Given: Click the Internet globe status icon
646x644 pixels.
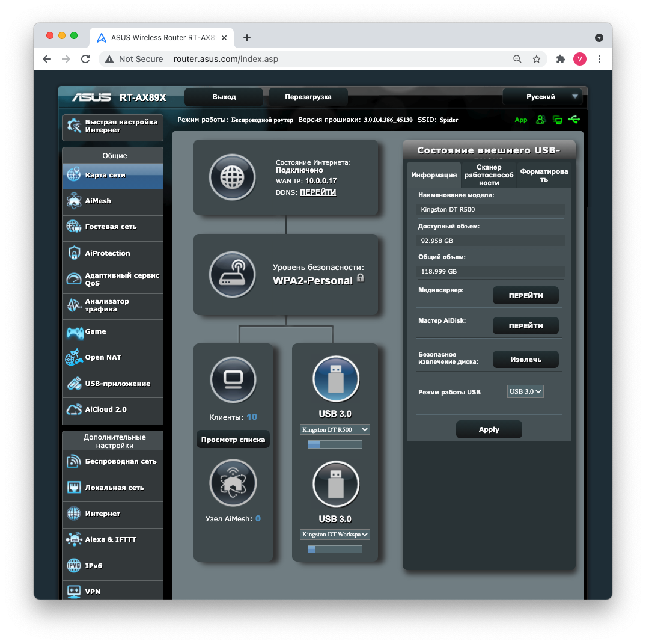Looking at the screenshot, I should pyautogui.click(x=233, y=177).
